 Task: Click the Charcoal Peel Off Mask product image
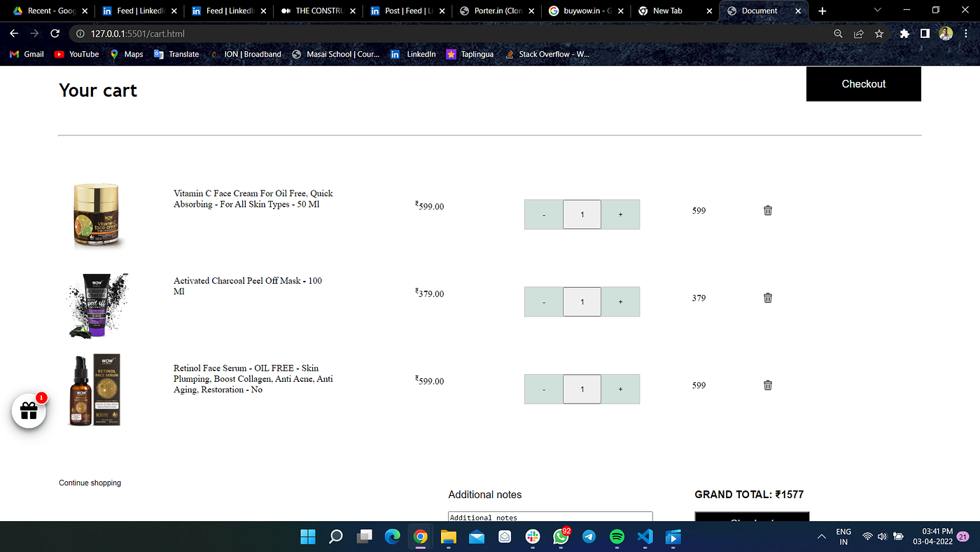click(x=98, y=305)
